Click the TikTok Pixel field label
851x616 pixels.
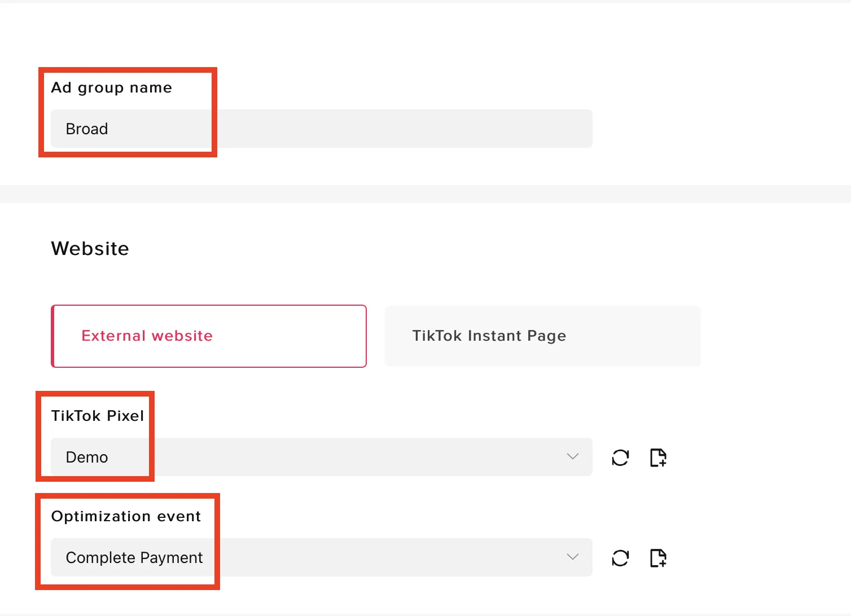[98, 416]
